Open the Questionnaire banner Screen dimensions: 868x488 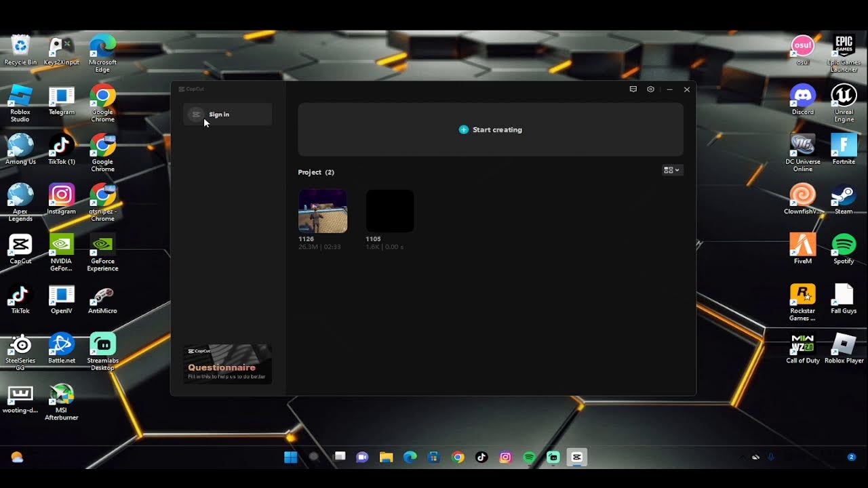pos(227,364)
